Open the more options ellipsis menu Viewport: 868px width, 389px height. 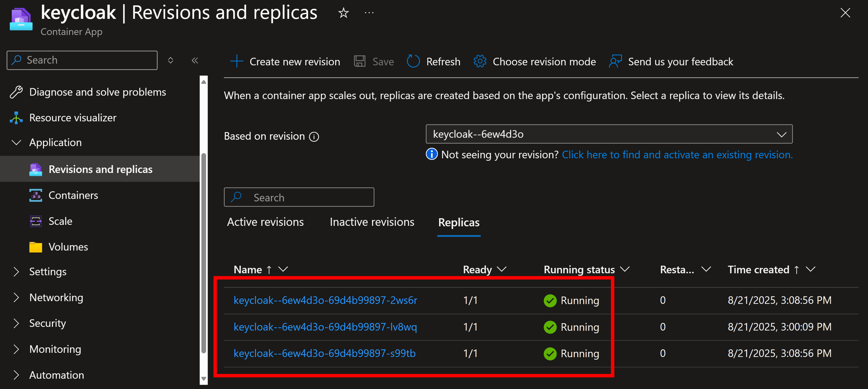tap(369, 13)
